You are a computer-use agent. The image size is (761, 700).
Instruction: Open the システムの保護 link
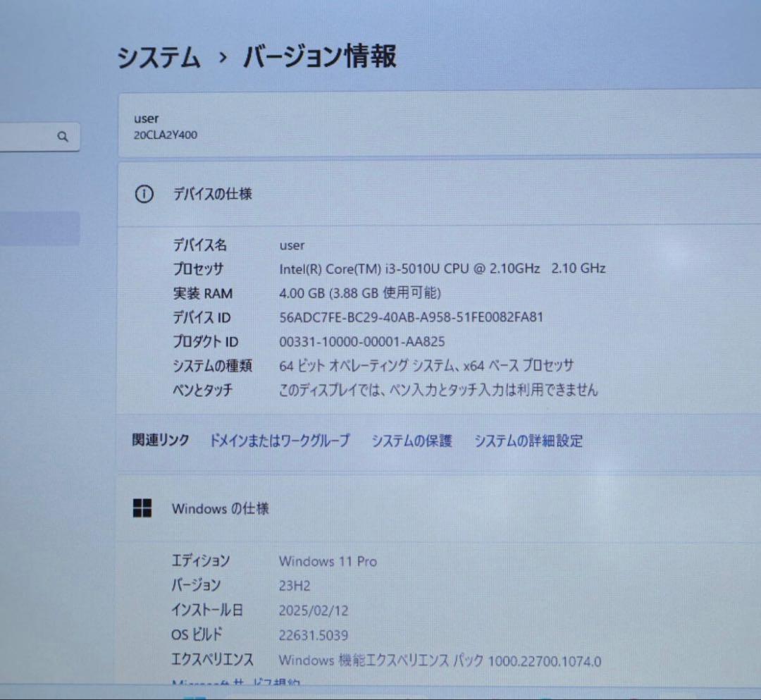(x=412, y=440)
